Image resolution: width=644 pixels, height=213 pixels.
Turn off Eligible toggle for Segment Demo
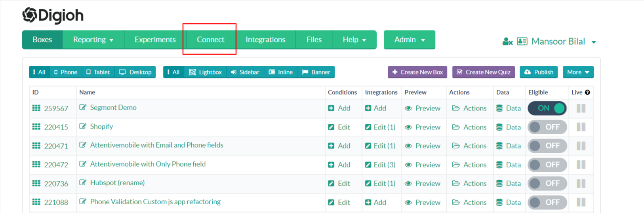coord(547,108)
